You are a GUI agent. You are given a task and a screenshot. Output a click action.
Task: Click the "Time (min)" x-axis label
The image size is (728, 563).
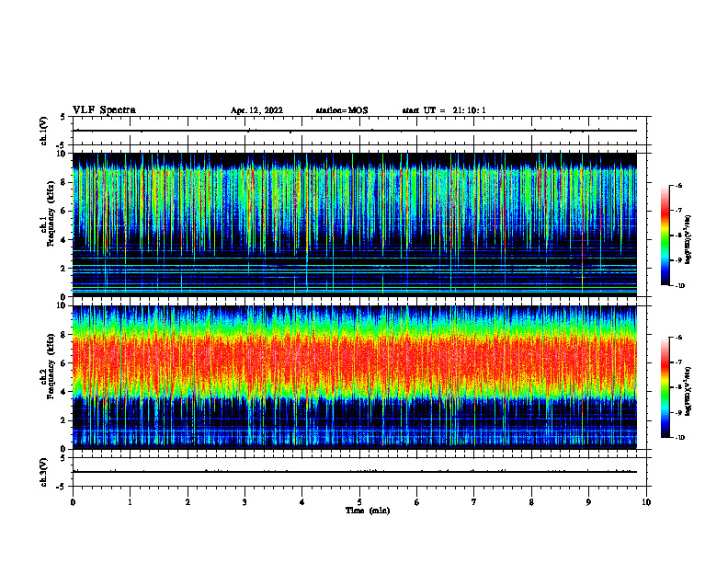pos(368,511)
